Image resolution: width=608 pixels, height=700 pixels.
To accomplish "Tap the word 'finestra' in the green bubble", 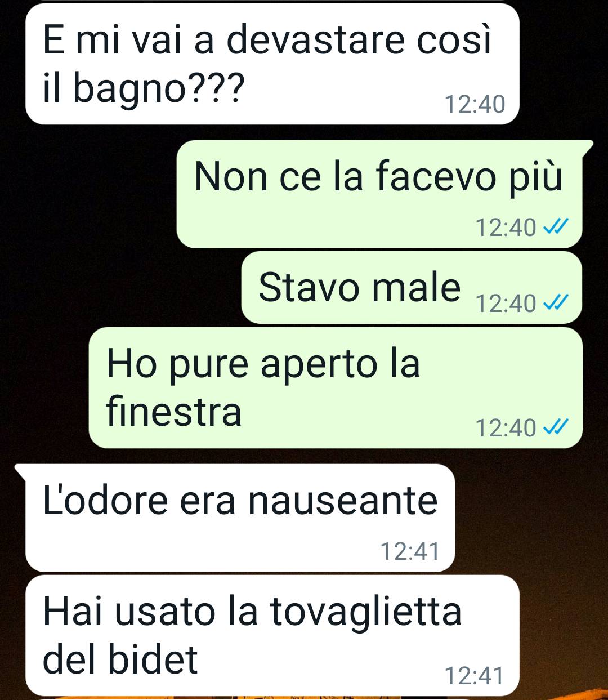I will pyautogui.click(x=174, y=412).
